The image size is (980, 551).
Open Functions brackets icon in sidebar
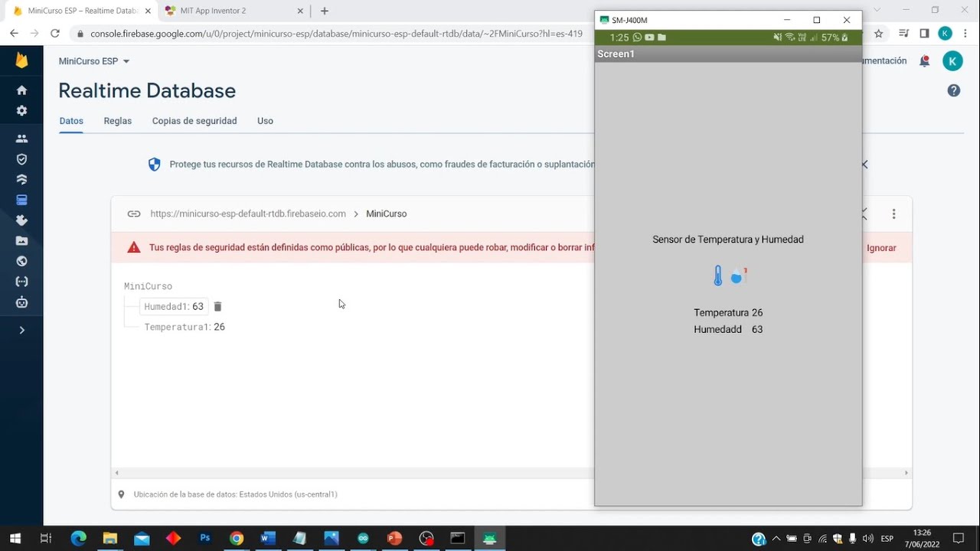click(x=21, y=282)
